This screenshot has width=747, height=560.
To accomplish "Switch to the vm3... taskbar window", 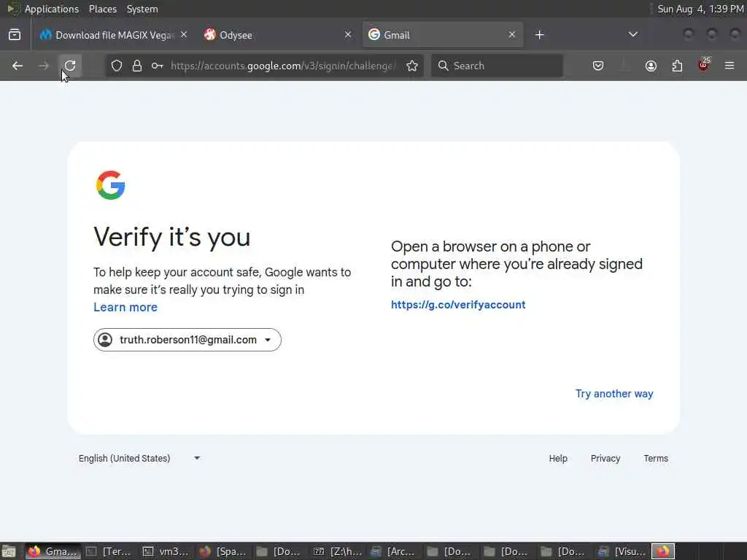I will click(x=167, y=551).
